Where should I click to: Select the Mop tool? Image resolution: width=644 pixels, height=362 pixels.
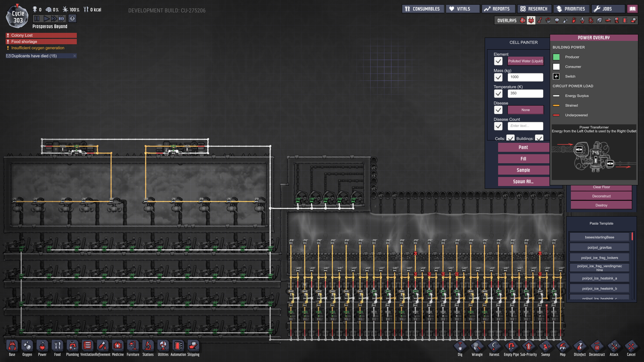coord(562,347)
